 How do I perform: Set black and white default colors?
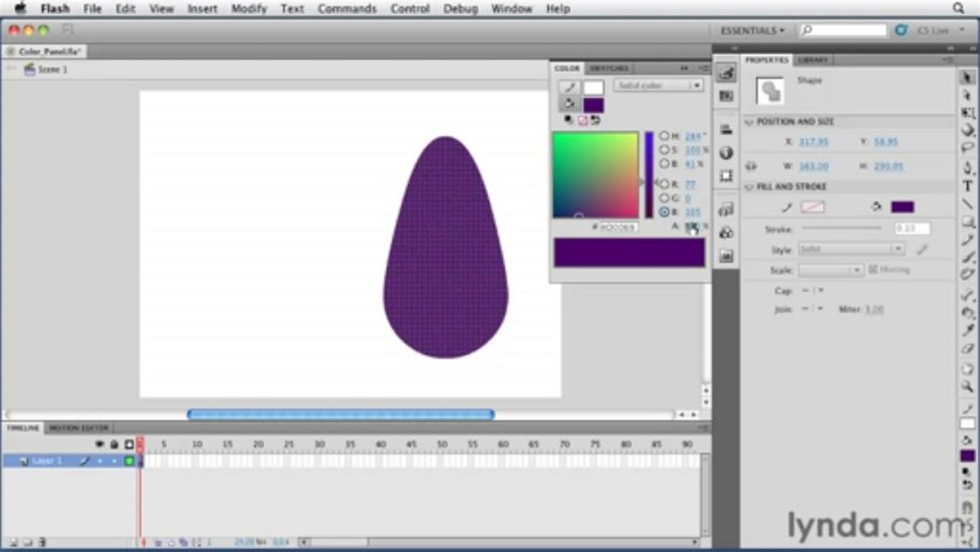pyautogui.click(x=569, y=120)
